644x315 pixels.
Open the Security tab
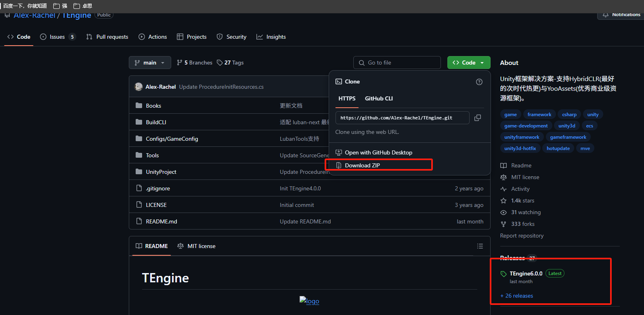(231, 37)
